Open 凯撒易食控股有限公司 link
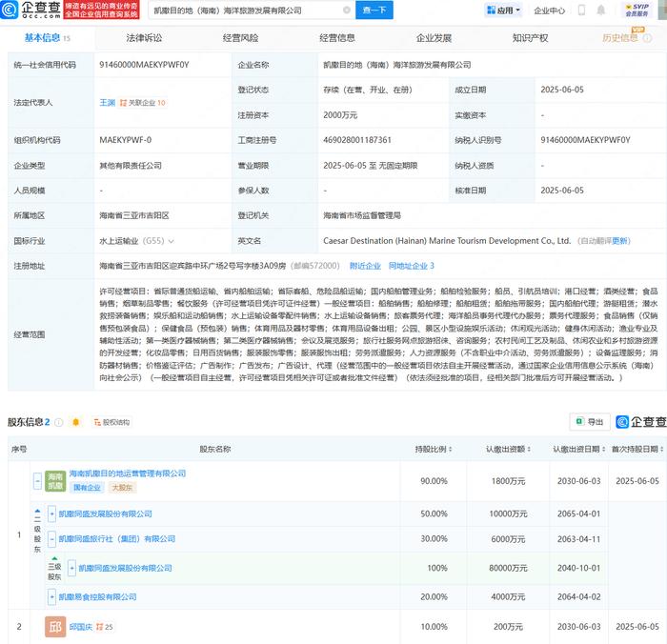The height and width of the screenshot is (644, 667). 97,596
